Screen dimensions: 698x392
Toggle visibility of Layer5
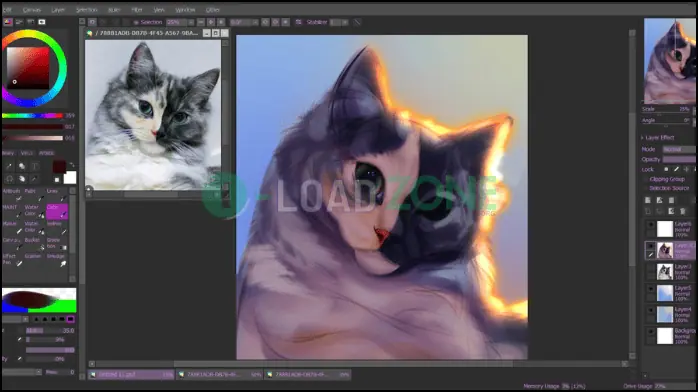coord(650,289)
